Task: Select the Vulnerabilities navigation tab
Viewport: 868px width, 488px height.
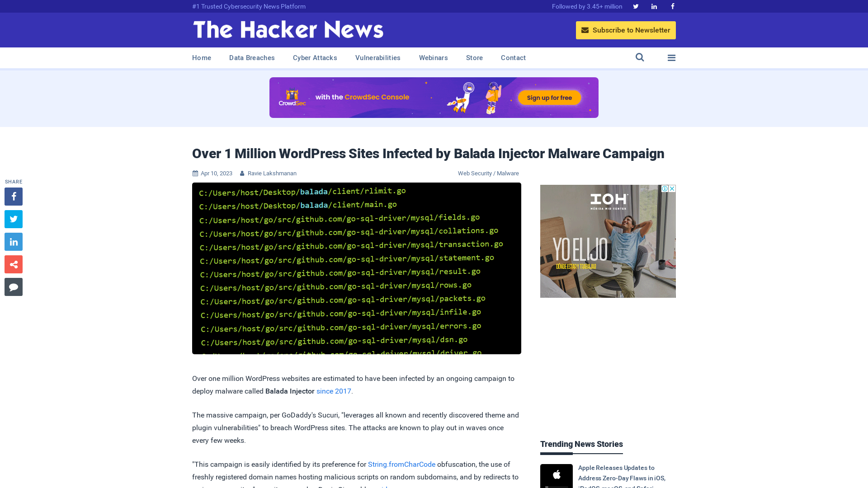Action: (x=377, y=57)
